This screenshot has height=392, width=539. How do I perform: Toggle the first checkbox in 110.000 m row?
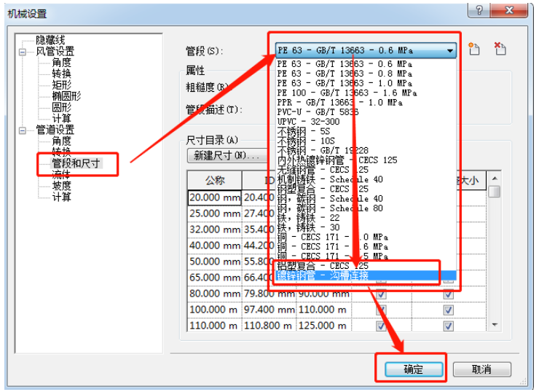[x=381, y=326]
